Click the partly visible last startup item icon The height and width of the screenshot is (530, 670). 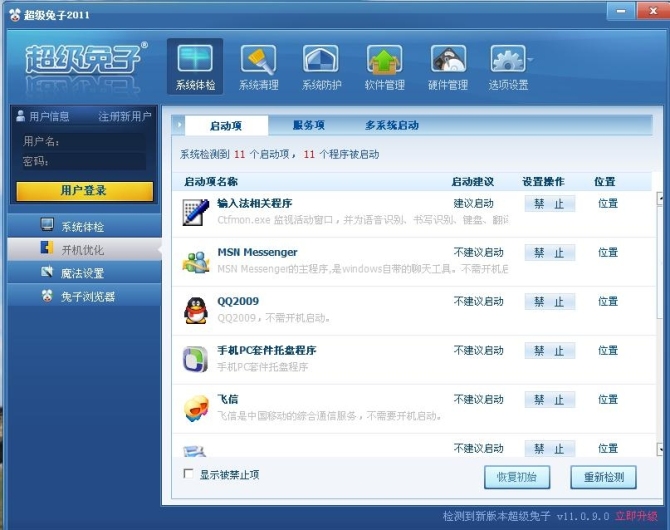point(195,451)
